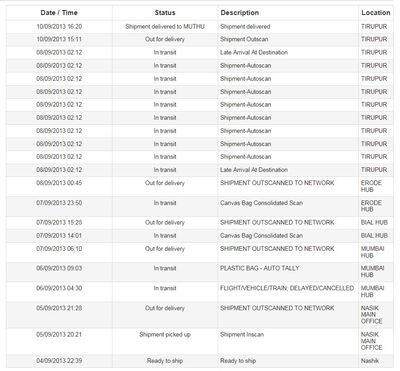The height and width of the screenshot is (371, 400).
Task: Click the Status column header
Action: pyautogui.click(x=165, y=13)
